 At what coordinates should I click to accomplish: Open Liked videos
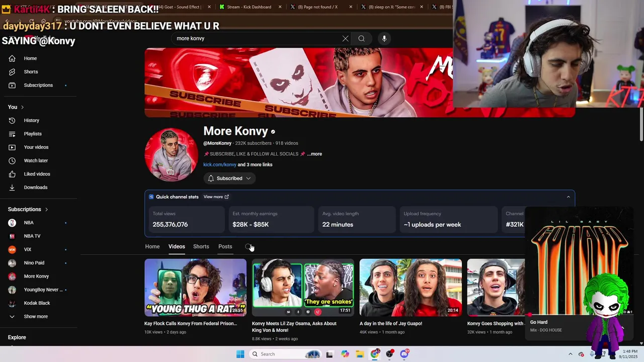pyautogui.click(x=37, y=174)
